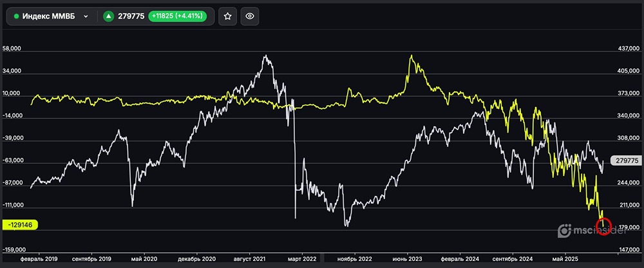Click the февраль 2024 date on time axis

(460, 259)
